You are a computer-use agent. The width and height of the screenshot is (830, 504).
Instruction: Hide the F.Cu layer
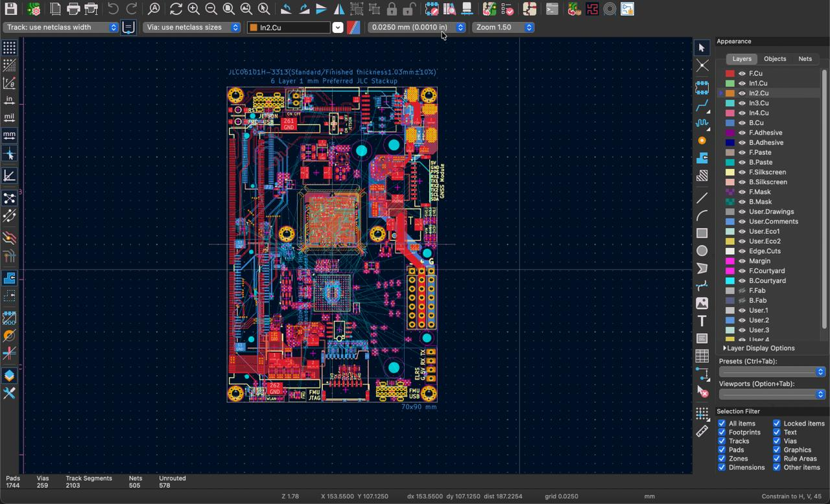tap(742, 74)
